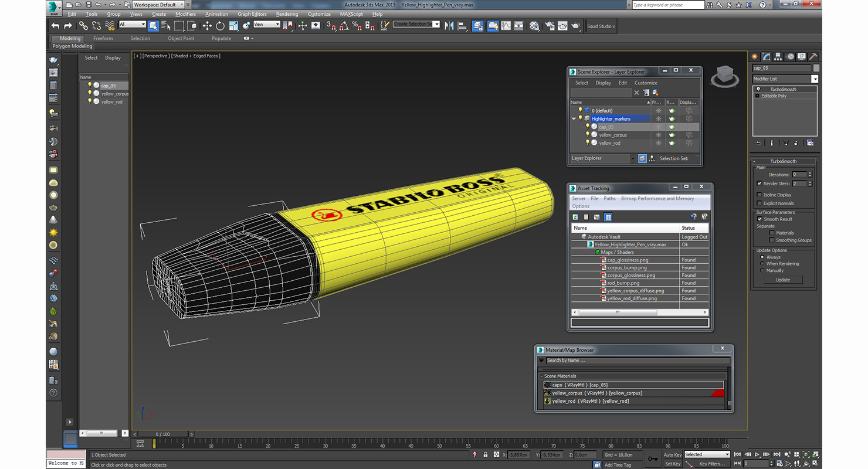868x469 pixels.
Task: Open the Modify command panel tab
Action: (767, 57)
